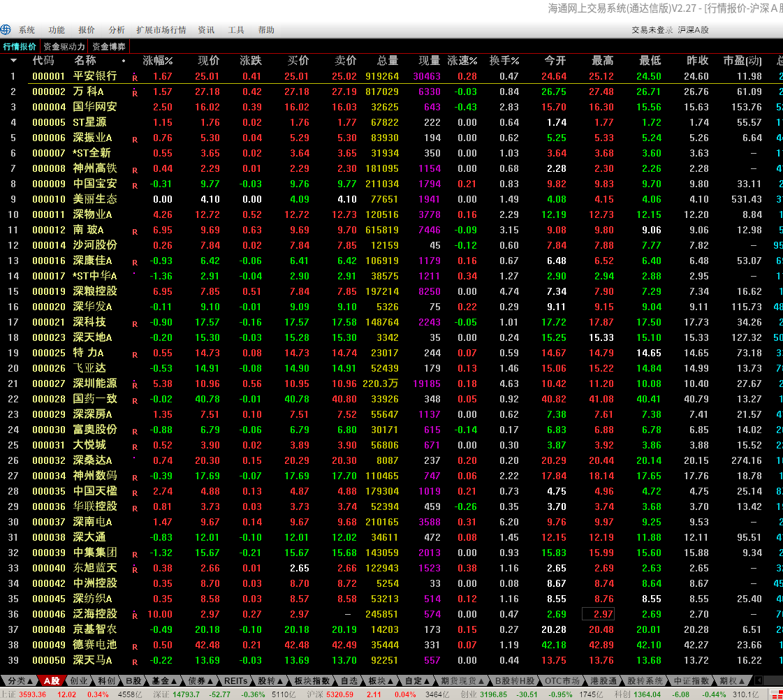Sort by 涨幅% column header

tap(158, 60)
